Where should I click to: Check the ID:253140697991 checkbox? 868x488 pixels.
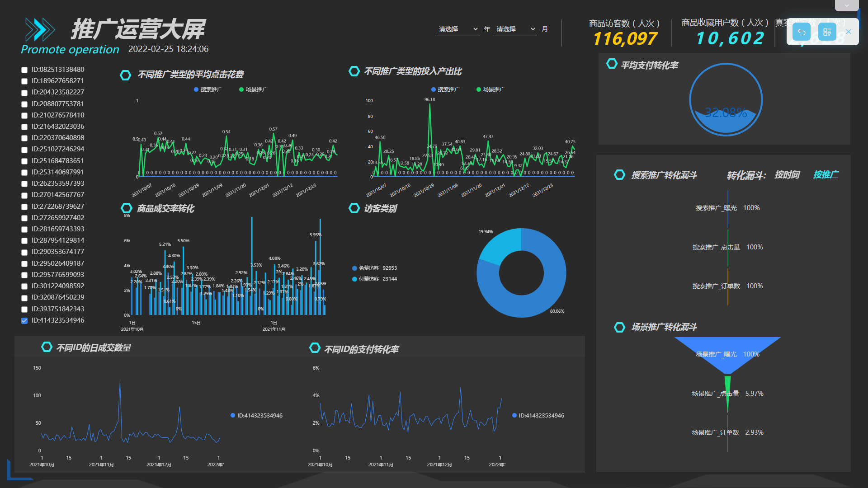pos(24,173)
